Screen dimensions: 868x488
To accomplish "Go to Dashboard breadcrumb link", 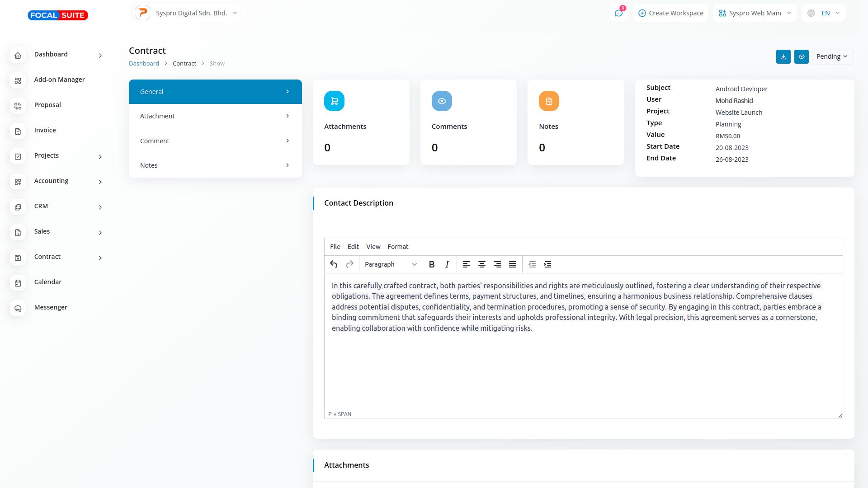I will [144, 63].
